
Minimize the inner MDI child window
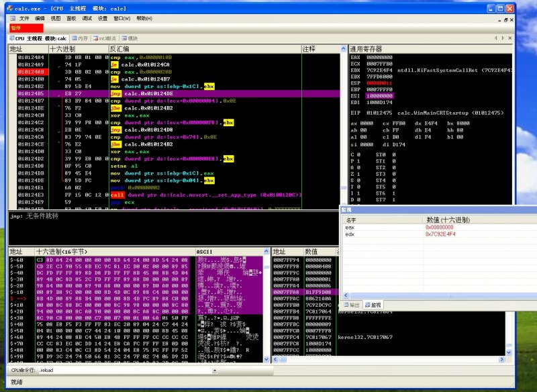[x=499, y=20]
